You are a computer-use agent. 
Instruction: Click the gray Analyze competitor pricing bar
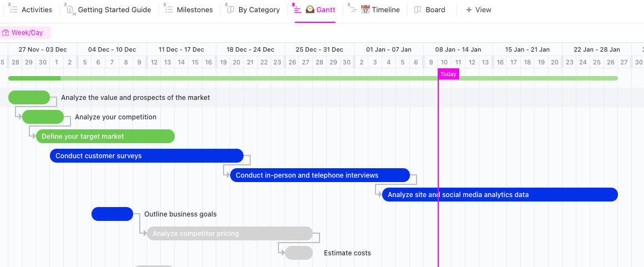[230, 233]
